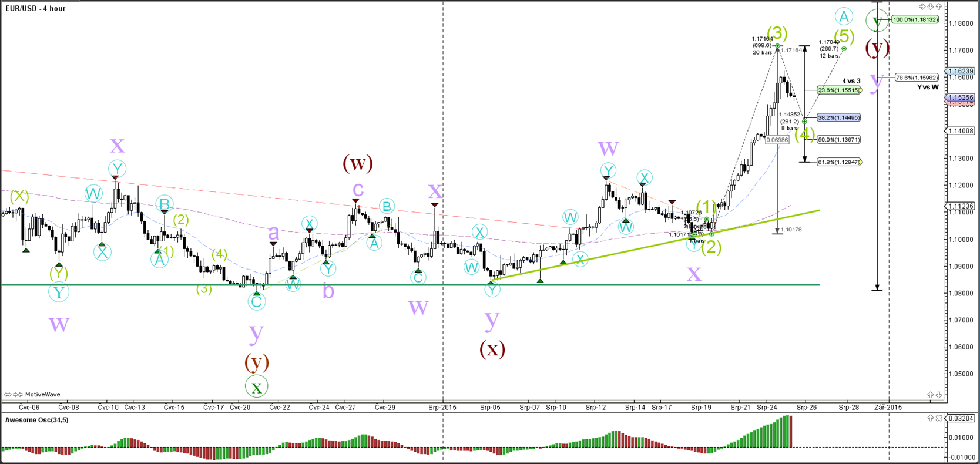Image resolution: width=980 pixels, height=464 pixels.
Task: Click the double-headed horizontal expand arrow near MotiveWave
Action: [8, 395]
